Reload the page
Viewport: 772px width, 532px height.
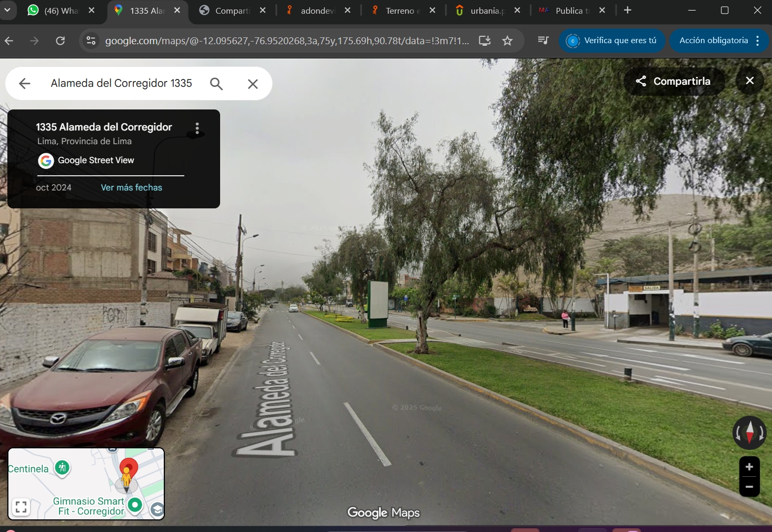pos(61,41)
